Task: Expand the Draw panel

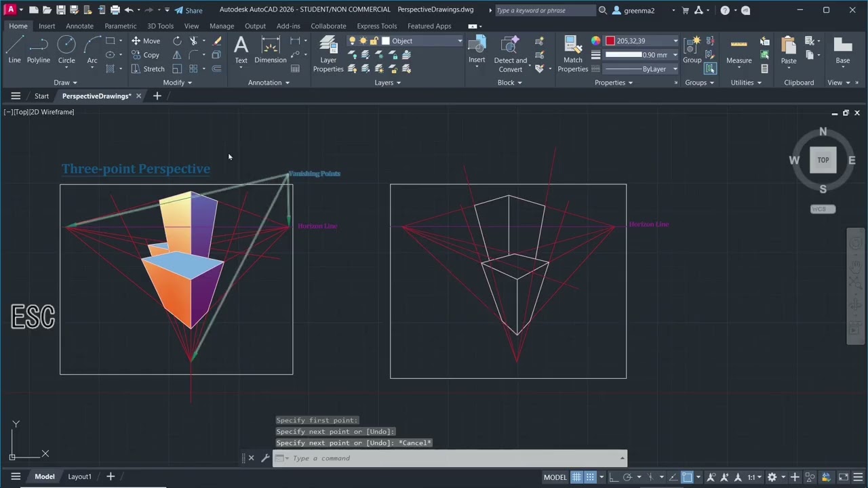Action: [x=65, y=83]
